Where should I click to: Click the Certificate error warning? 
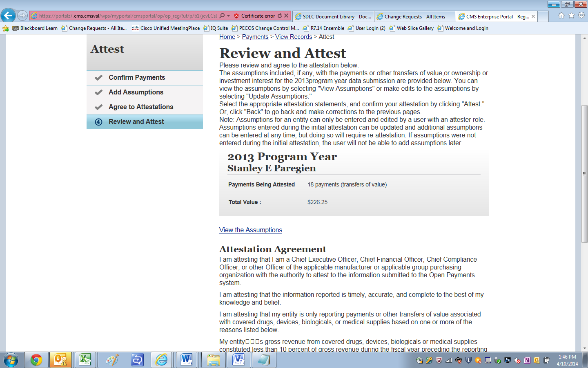click(x=254, y=16)
